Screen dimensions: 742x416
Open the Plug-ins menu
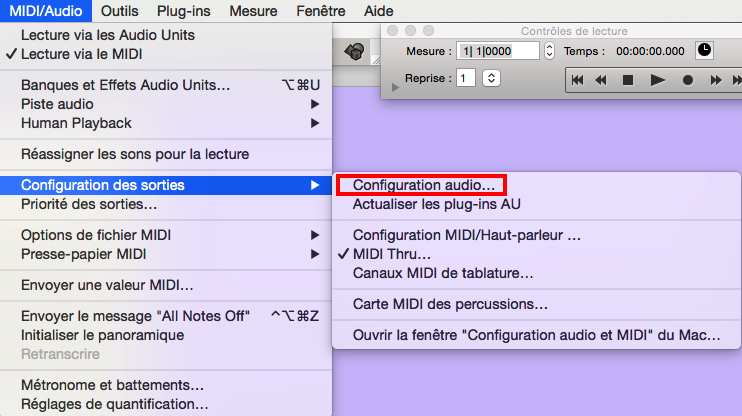[x=183, y=11]
